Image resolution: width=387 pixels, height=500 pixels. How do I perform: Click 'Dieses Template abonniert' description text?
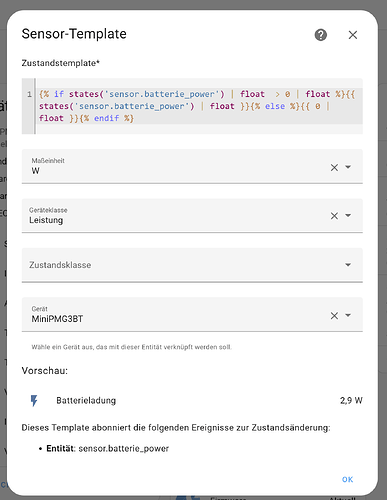(x=176, y=428)
